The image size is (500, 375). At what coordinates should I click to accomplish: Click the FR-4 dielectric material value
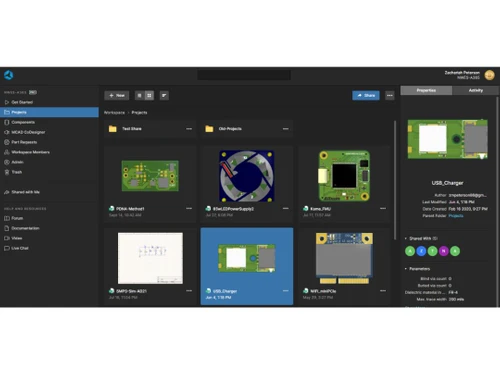453,292
